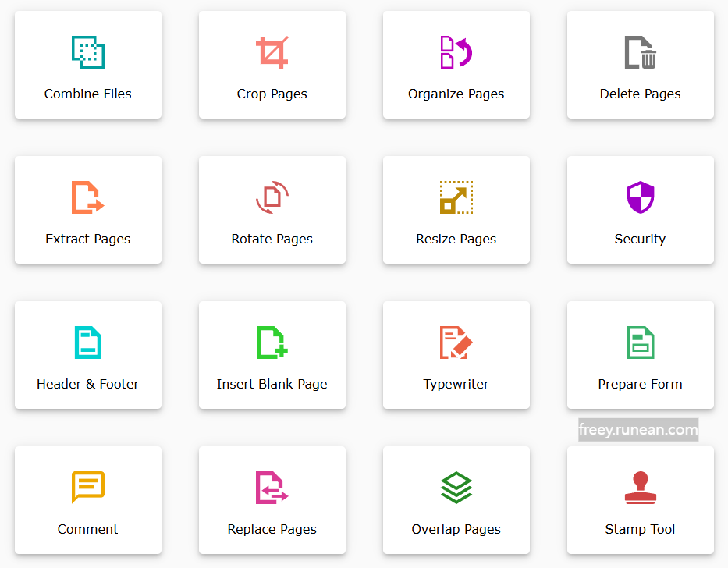Click the Delete Pages trash-document icon
This screenshot has width=728, height=568.
pos(640,51)
